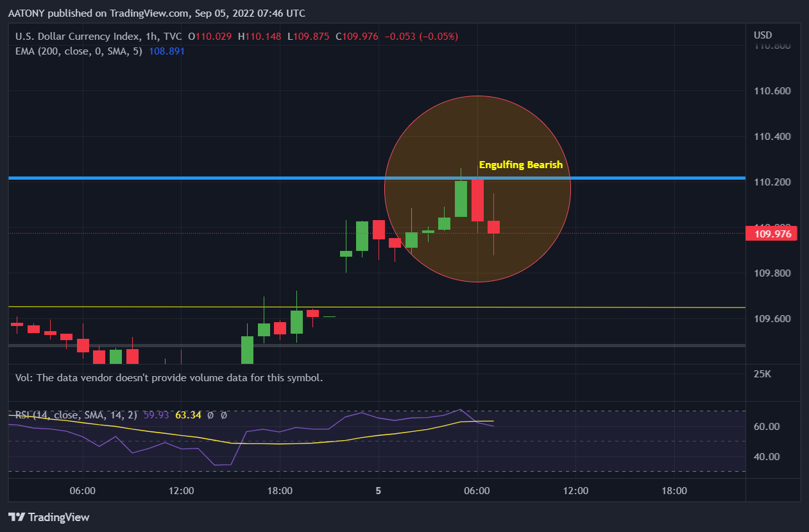The width and height of the screenshot is (809, 532).
Task: Click the 109.600 price axis label
Action: [772, 319]
